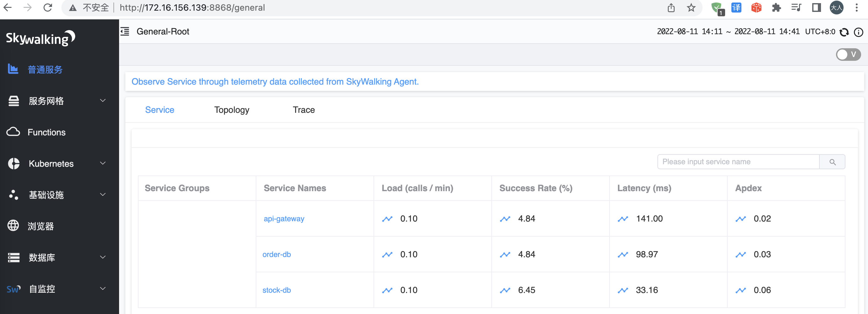Viewport: 868px width, 314px height.
Task: Click the share page icon in address bar
Action: click(671, 8)
